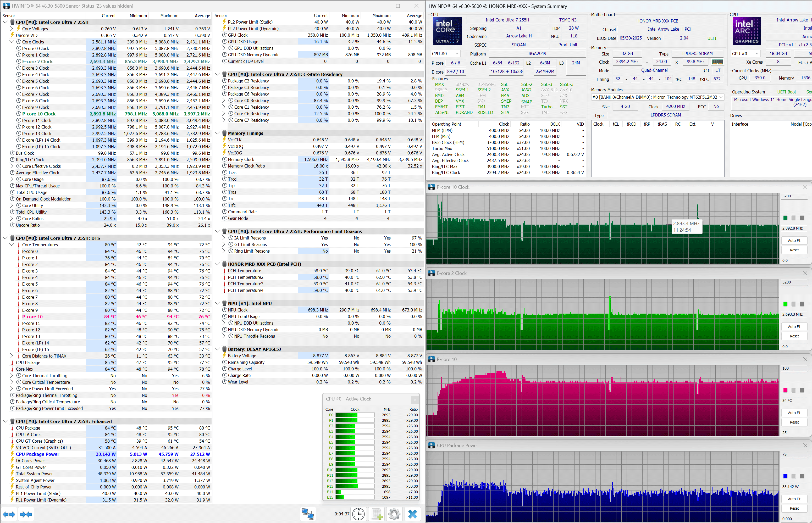Click Auto Fit on P-core 10 Clock graph

point(794,241)
